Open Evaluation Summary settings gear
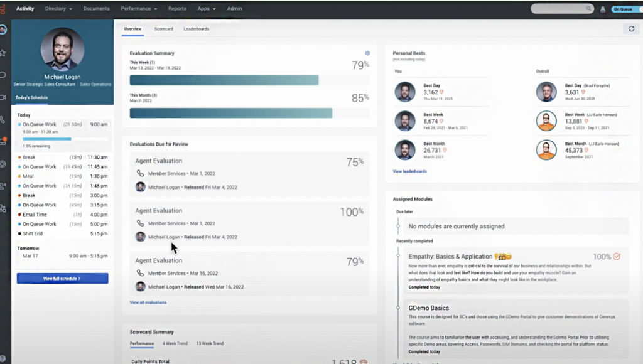This screenshot has height=364, width=643. [x=367, y=53]
